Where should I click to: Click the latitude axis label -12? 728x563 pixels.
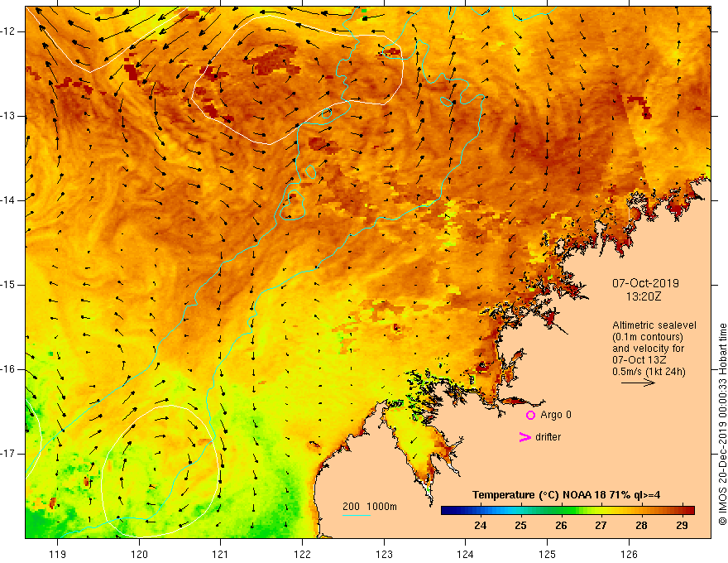click(9, 31)
